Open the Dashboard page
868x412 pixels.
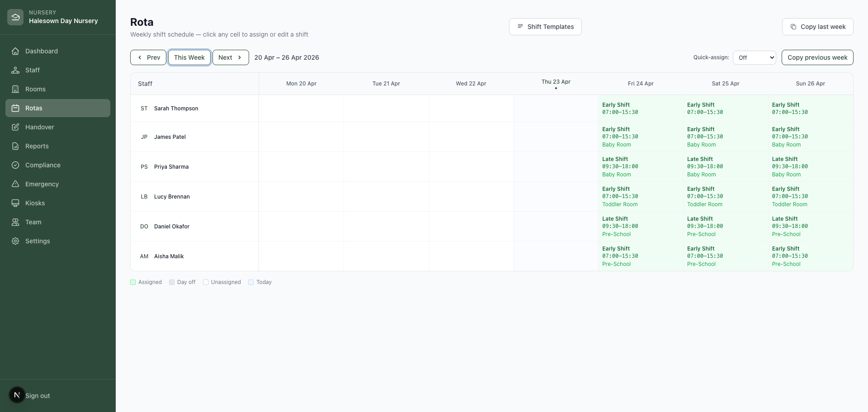tap(58, 51)
